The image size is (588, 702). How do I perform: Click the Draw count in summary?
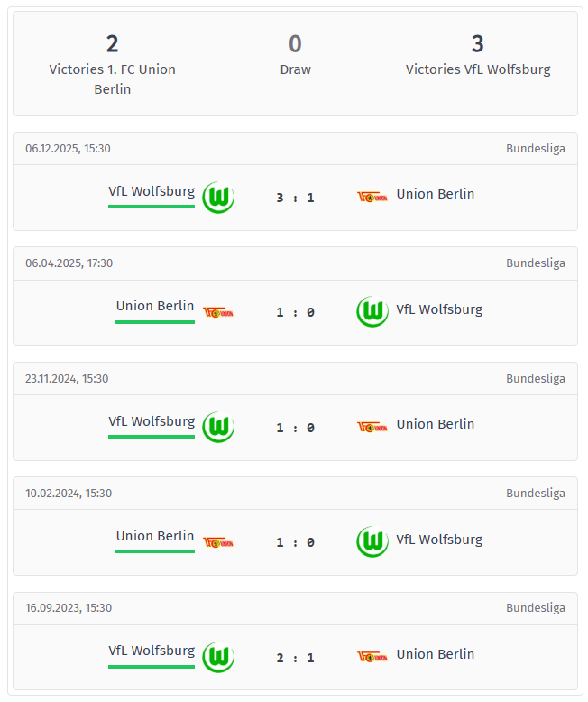coord(295,43)
